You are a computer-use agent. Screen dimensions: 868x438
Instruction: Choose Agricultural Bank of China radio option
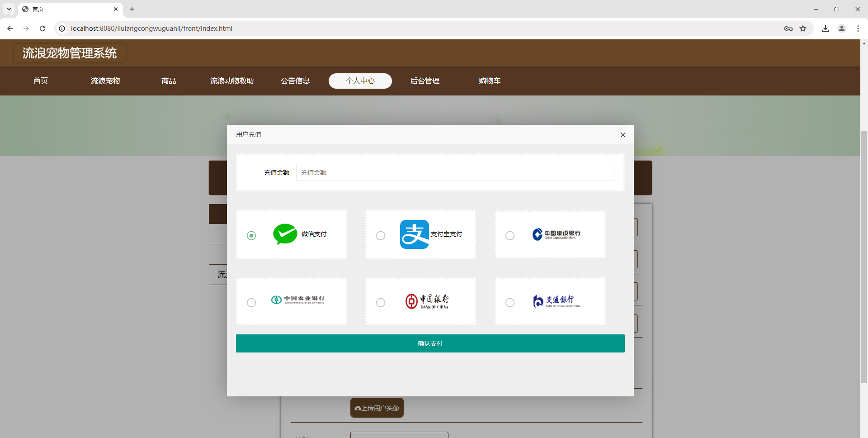click(x=251, y=302)
